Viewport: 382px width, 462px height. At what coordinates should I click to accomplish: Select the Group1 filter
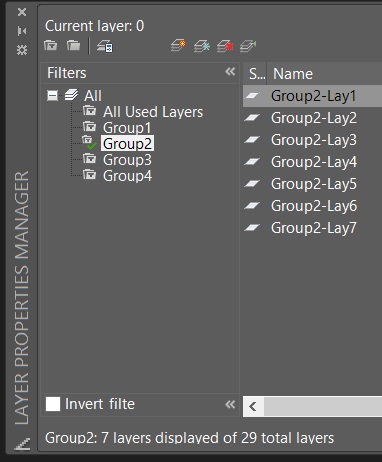pyautogui.click(x=127, y=128)
